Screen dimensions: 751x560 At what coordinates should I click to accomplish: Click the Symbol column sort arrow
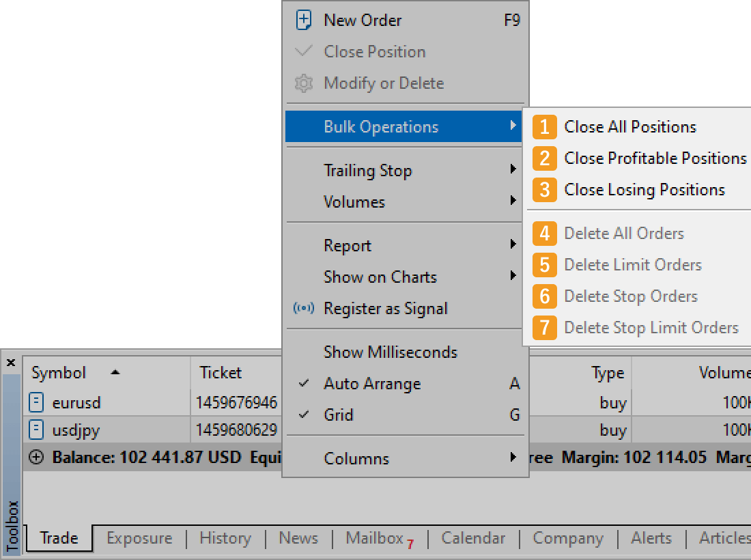(x=115, y=372)
